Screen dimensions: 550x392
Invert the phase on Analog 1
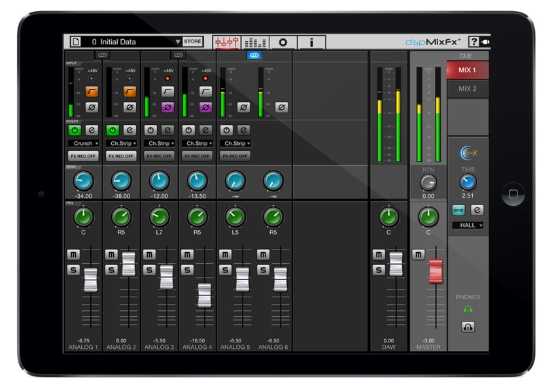tap(92, 107)
